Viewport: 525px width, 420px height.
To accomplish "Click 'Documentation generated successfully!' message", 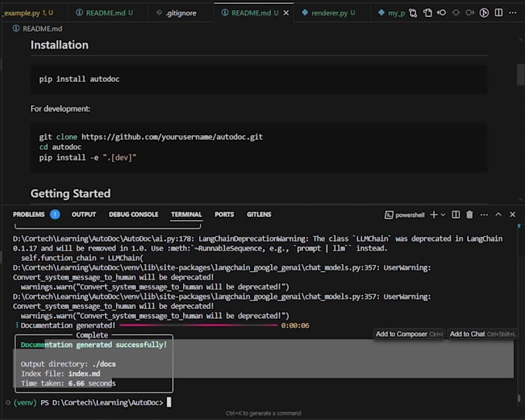I will (x=93, y=344).
